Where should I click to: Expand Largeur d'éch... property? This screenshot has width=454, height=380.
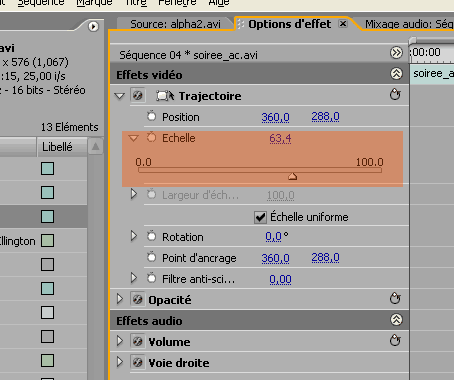(134, 194)
